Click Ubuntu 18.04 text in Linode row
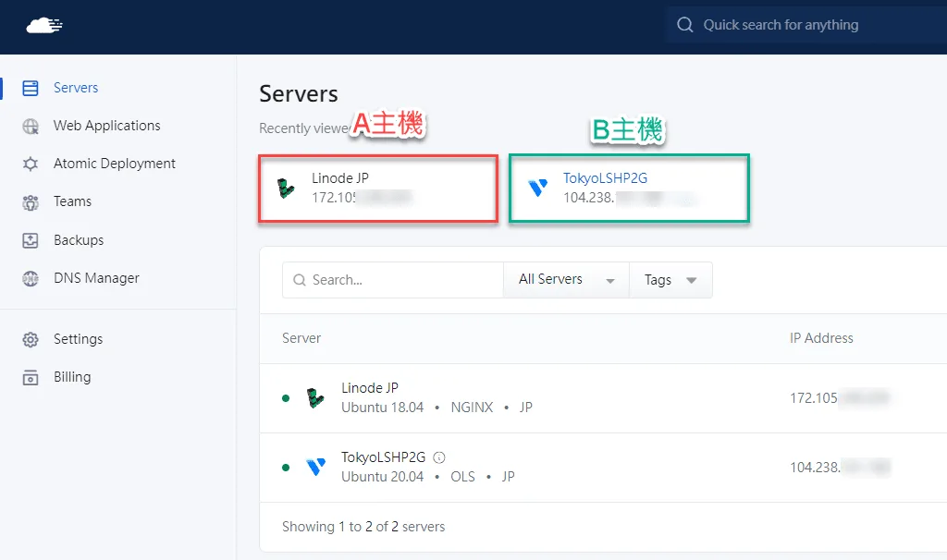The image size is (947, 560). coord(382,408)
